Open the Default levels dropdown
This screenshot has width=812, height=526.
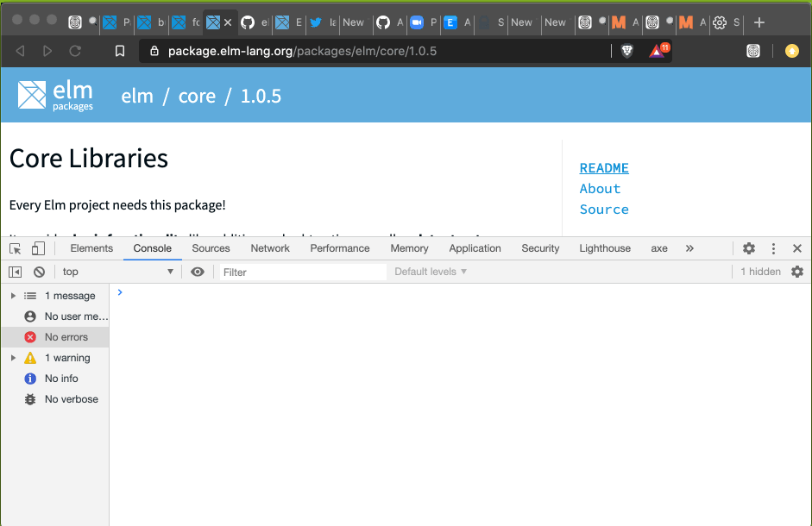click(431, 272)
